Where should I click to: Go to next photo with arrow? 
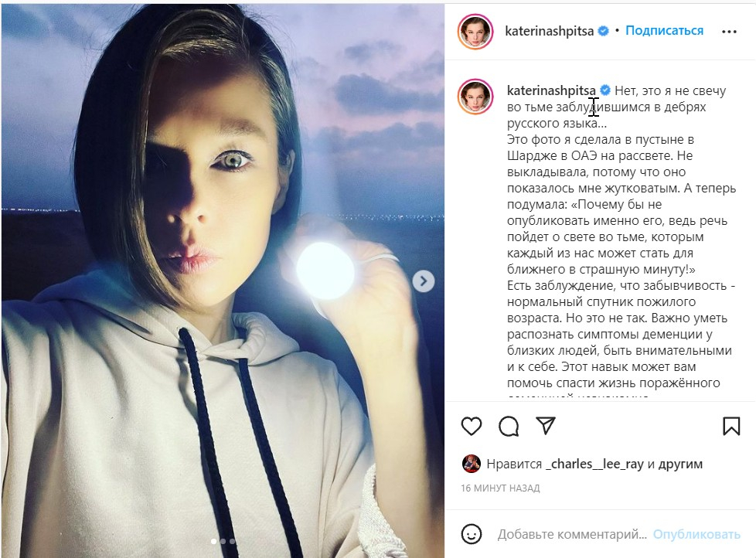(x=423, y=281)
